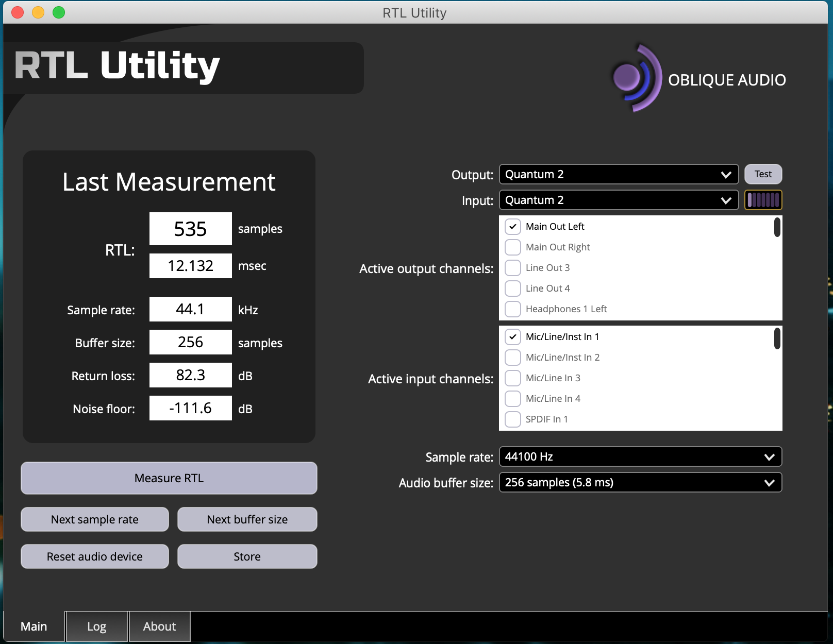Click the output channels list scrollbar
Screen dimensions: 833x644
777,227
